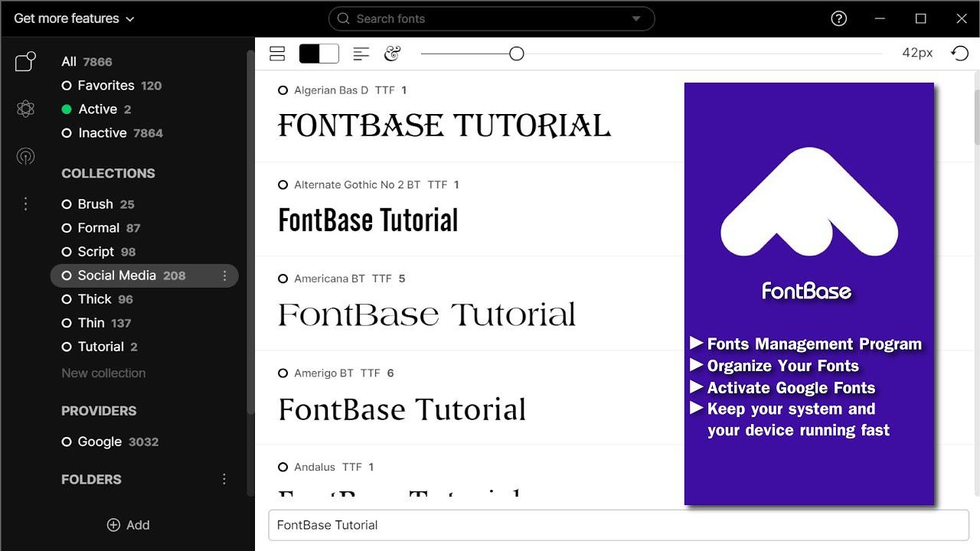Click the plus icon to Add folder
The image size is (980, 551).
pos(113,525)
